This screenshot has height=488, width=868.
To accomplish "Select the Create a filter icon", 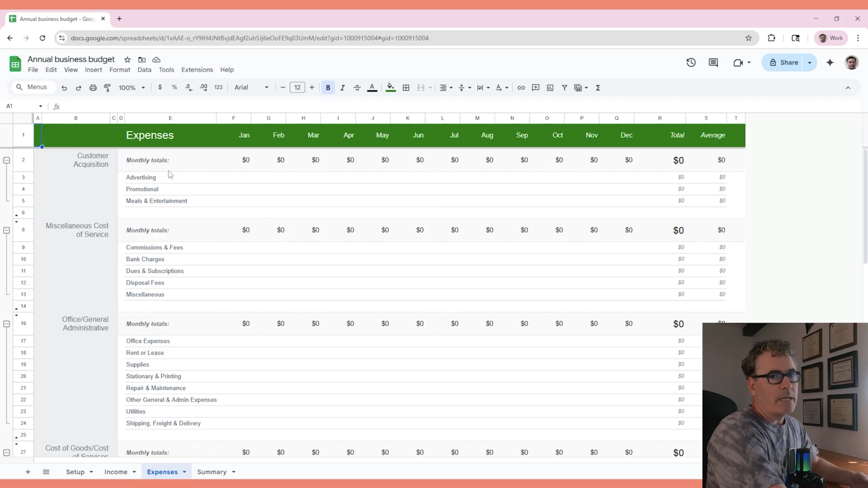I will click(564, 87).
